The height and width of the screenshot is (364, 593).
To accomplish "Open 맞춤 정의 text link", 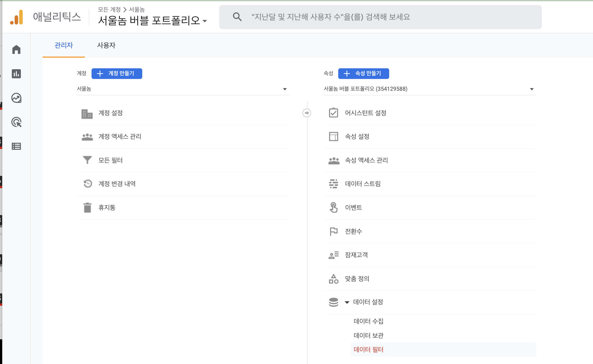I will (x=357, y=279).
